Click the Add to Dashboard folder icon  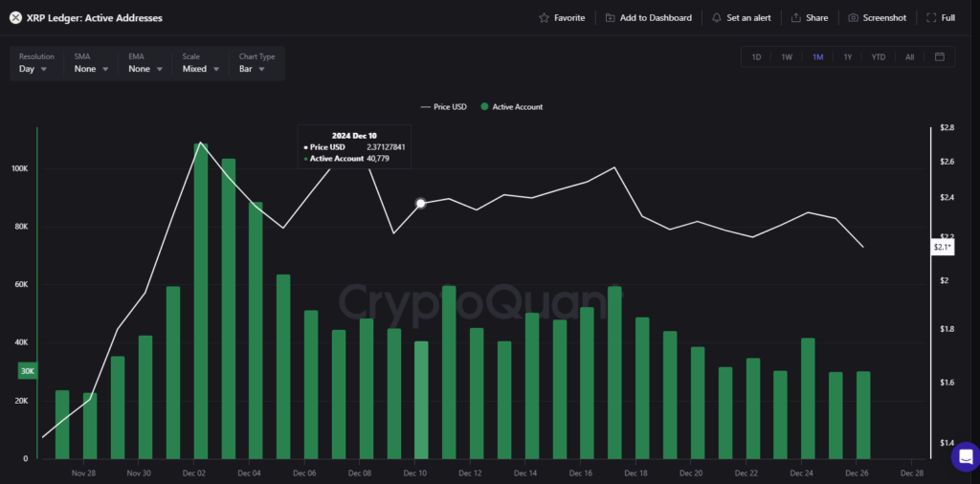[x=610, y=18]
